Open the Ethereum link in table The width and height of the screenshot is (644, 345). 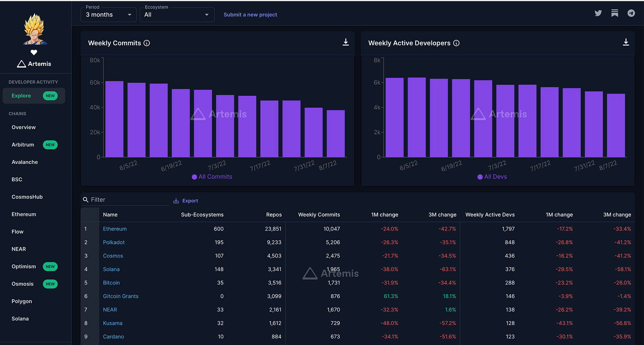pyautogui.click(x=115, y=229)
